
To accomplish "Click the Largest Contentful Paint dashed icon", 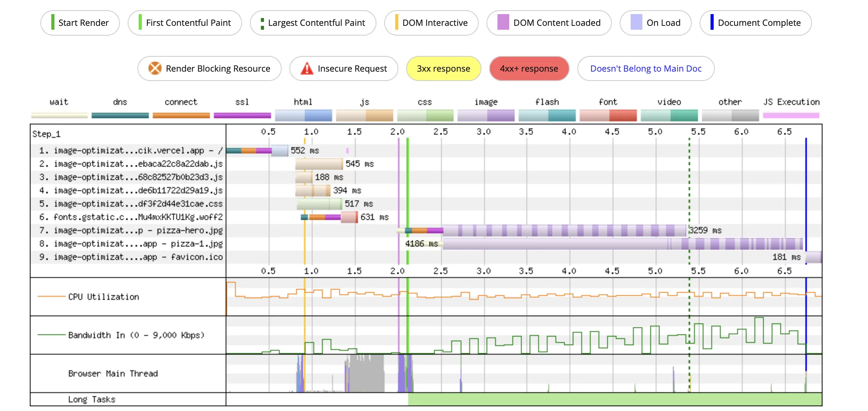I will pos(262,23).
